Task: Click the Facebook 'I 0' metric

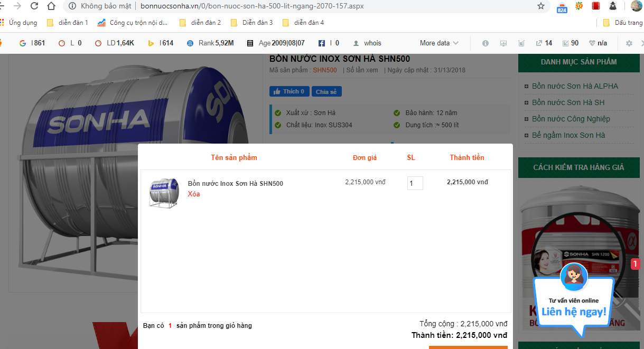Action: pyautogui.click(x=329, y=43)
